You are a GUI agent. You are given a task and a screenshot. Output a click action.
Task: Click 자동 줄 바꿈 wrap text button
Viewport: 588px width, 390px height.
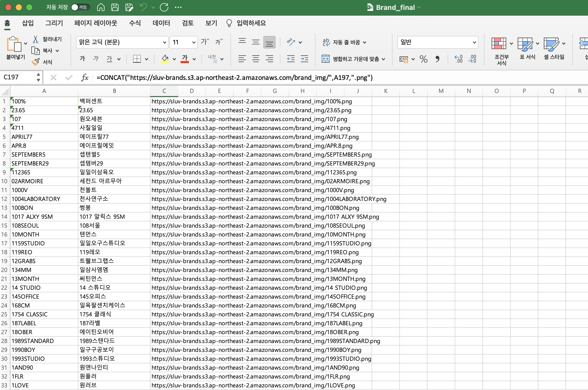[x=342, y=42]
